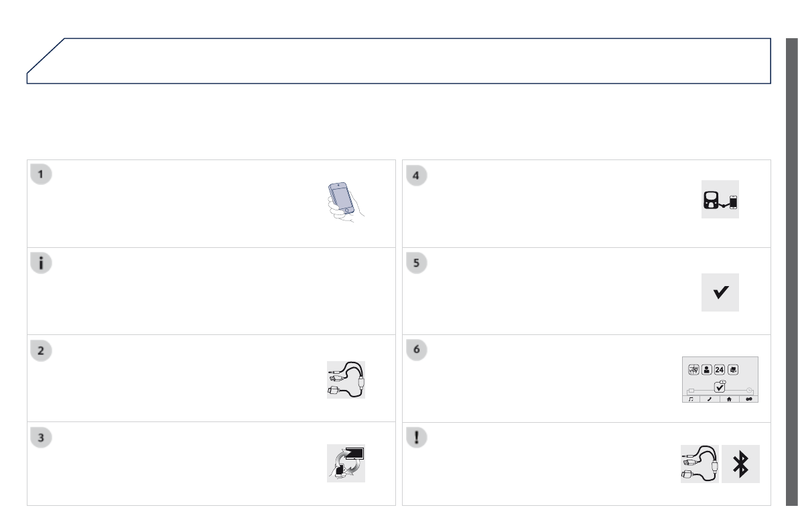Select the phone-screen sync arrows icon
The width and height of the screenshot is (798, 532).
coord(346,463)
